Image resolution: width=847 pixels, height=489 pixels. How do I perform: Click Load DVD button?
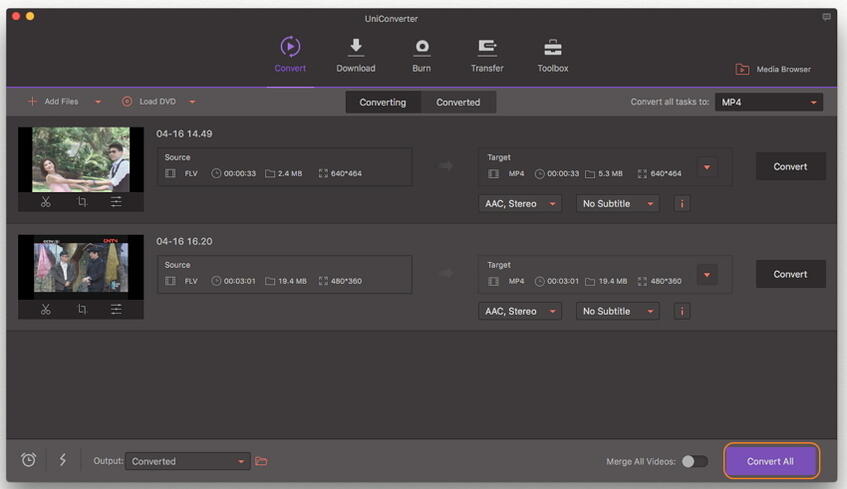(x=149, y=102)
